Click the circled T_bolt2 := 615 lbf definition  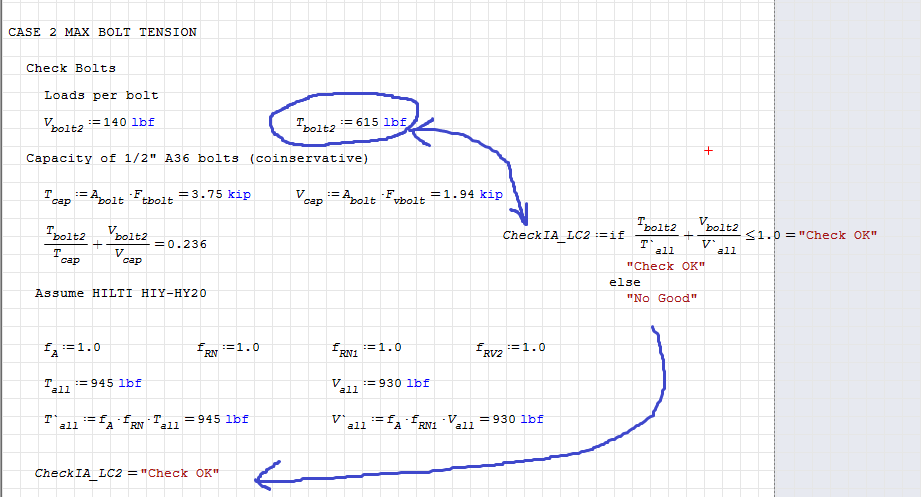click(351, 122)
